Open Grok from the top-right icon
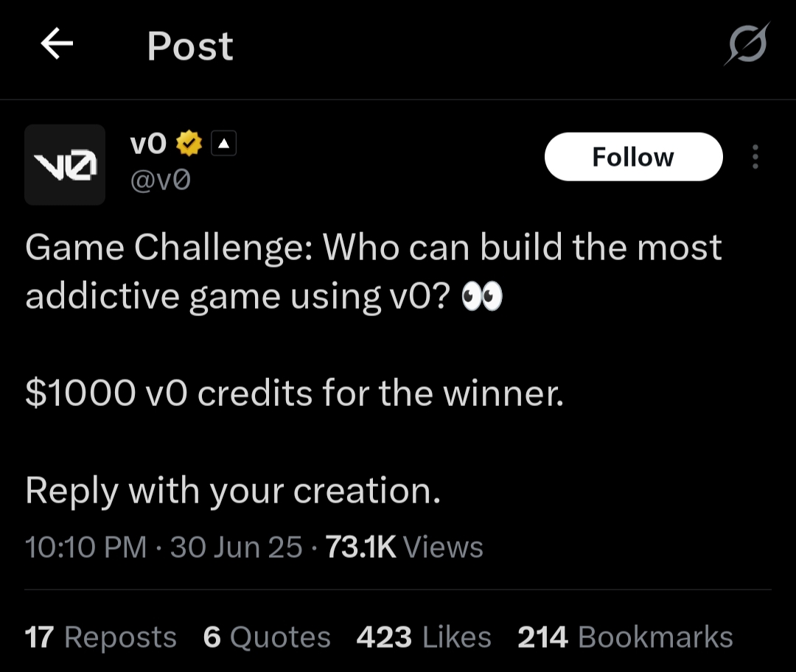796x672 pixels. pos(746,45)
